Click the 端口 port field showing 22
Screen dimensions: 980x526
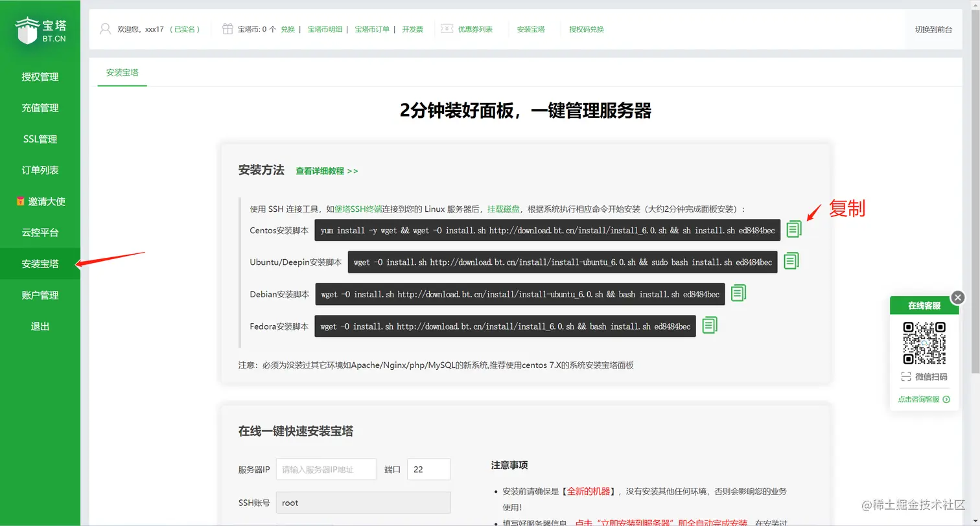tap(428, 470)
